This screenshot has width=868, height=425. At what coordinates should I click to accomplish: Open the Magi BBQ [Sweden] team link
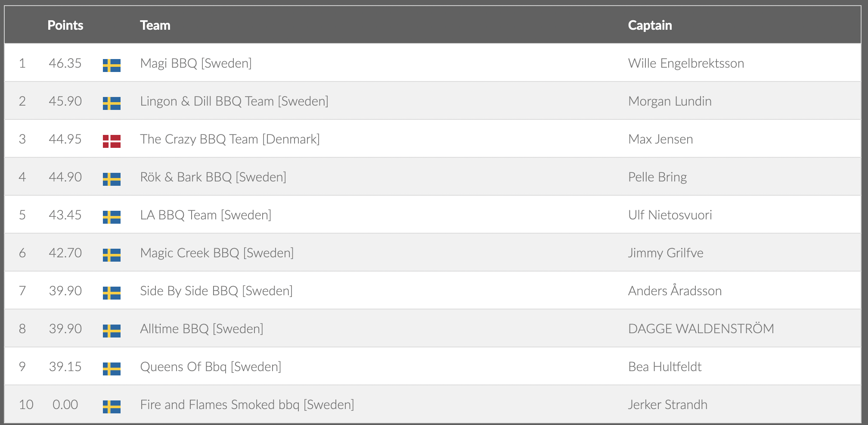[x=196, y=63]
